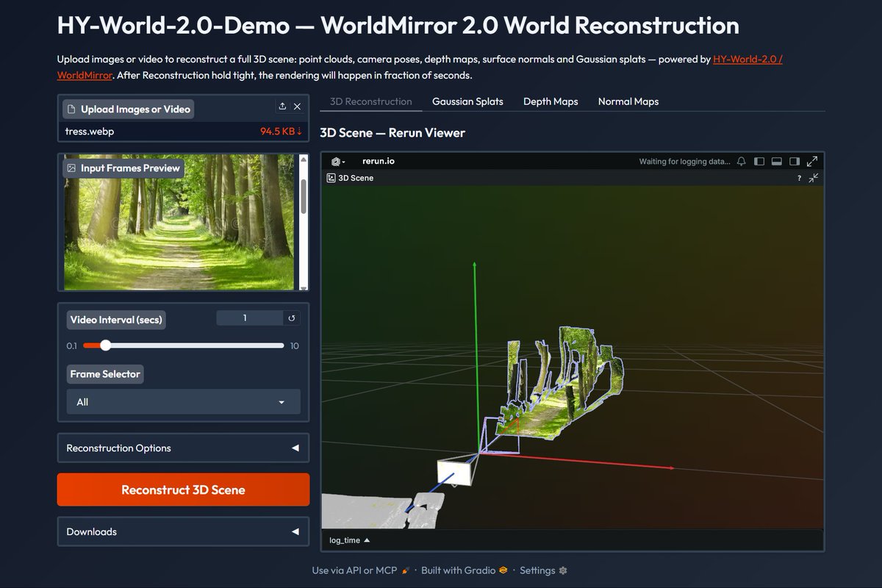This screenshot has height=588, width=882.
Task: Open the notifications bell in Rerun viewer
Action: (742, 161)
